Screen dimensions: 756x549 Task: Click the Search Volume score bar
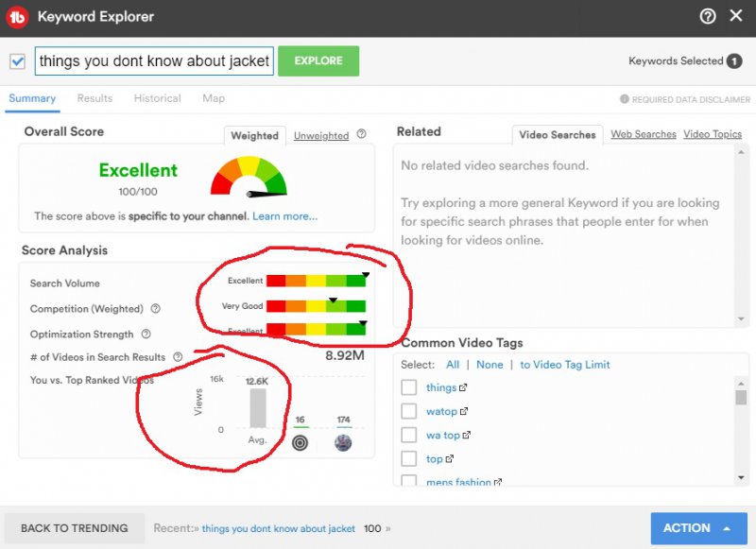click(x=316, y=281)
